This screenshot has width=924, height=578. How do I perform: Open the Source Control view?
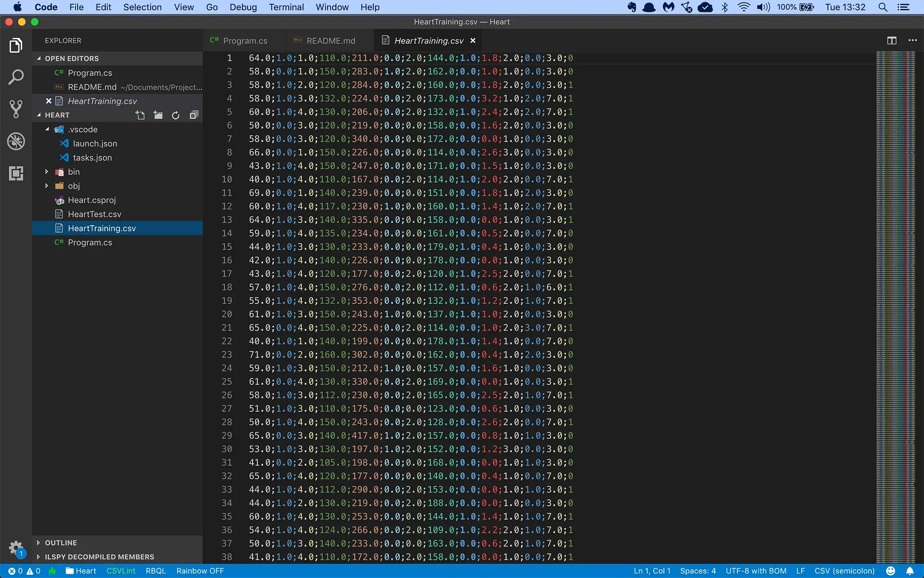pos(16,109)
